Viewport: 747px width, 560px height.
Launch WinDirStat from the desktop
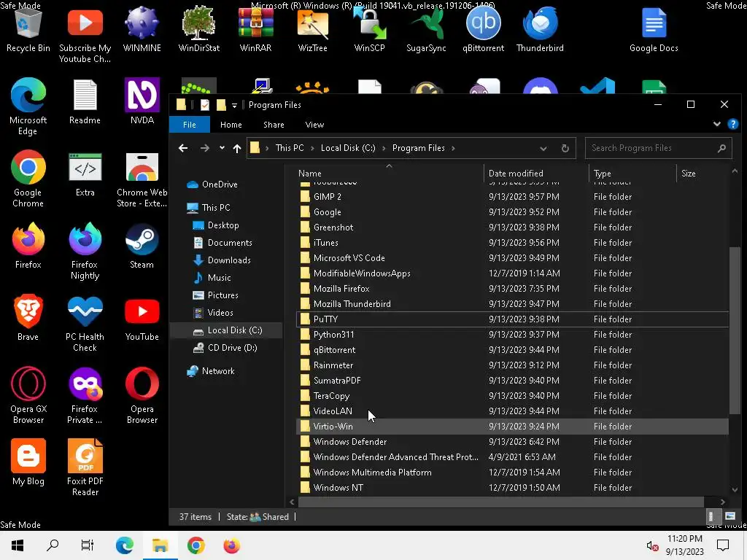(198, 29)
